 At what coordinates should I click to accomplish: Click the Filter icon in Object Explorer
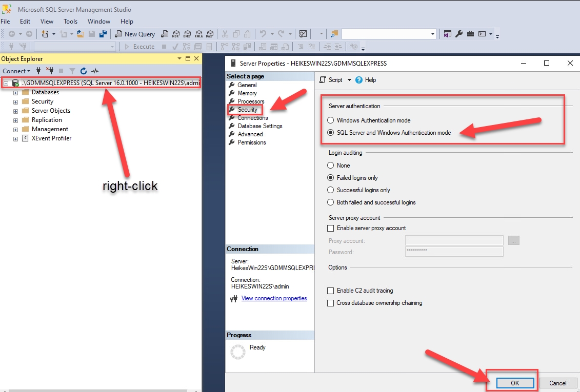click(x=72, y=71)
